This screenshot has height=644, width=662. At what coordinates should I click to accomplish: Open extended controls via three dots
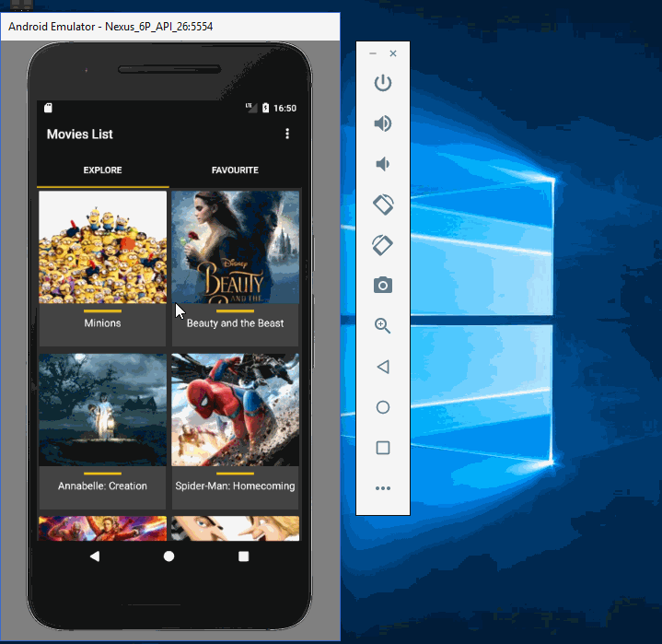[x=383, y=488]
